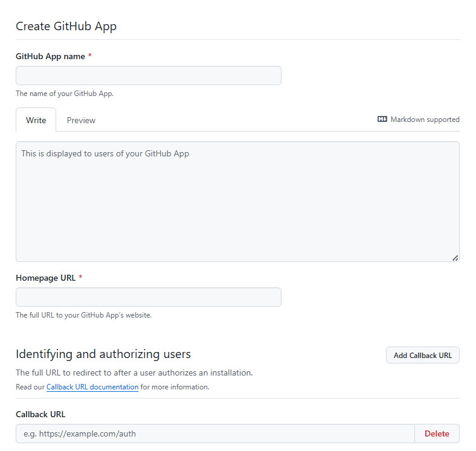Click the Identifying and authorizing users heading
The height and width of the screenshot is (451, 476).
pyautogui.click(x=103, y=354)
